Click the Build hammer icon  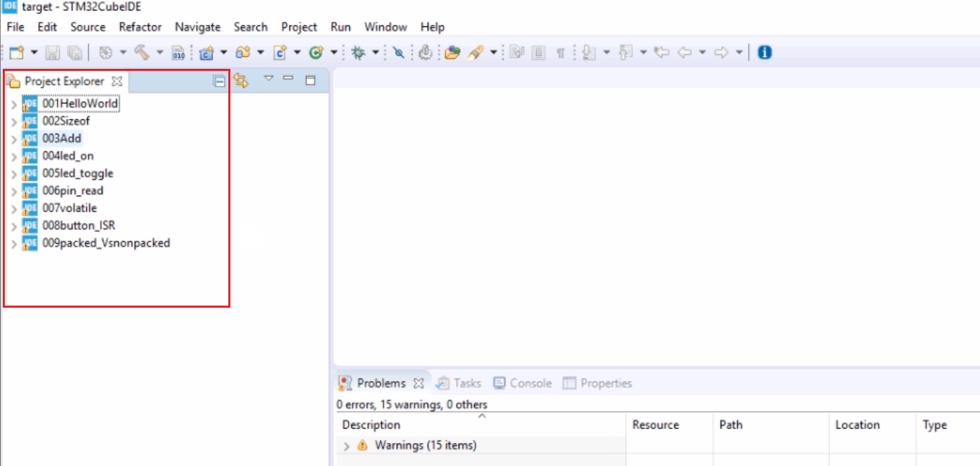click(x=142, y=52)
